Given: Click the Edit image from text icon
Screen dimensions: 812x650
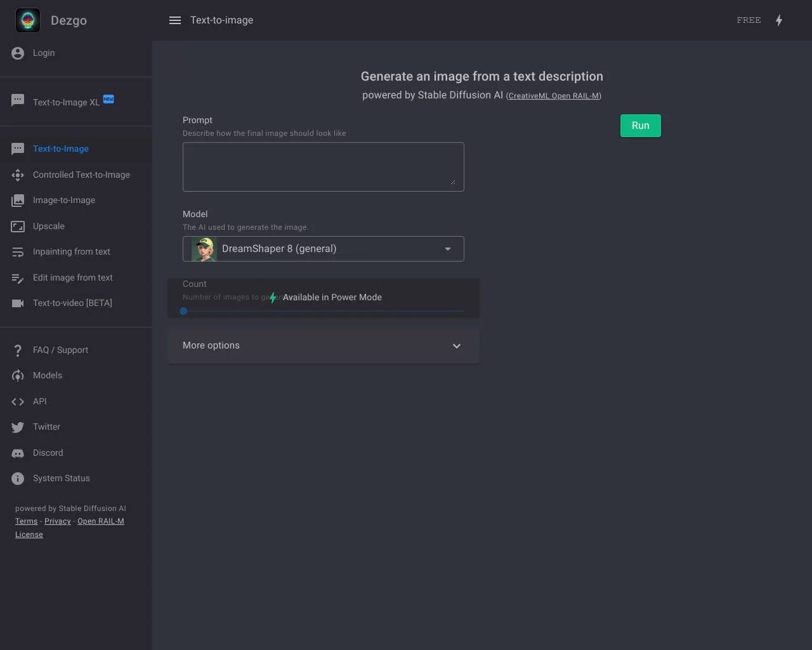Looking at the screenshot, I should (18, 277).
